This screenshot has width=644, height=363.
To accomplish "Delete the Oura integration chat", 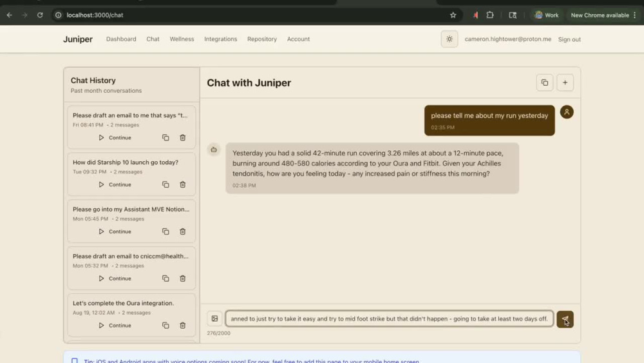I will [x=183, y=325].
